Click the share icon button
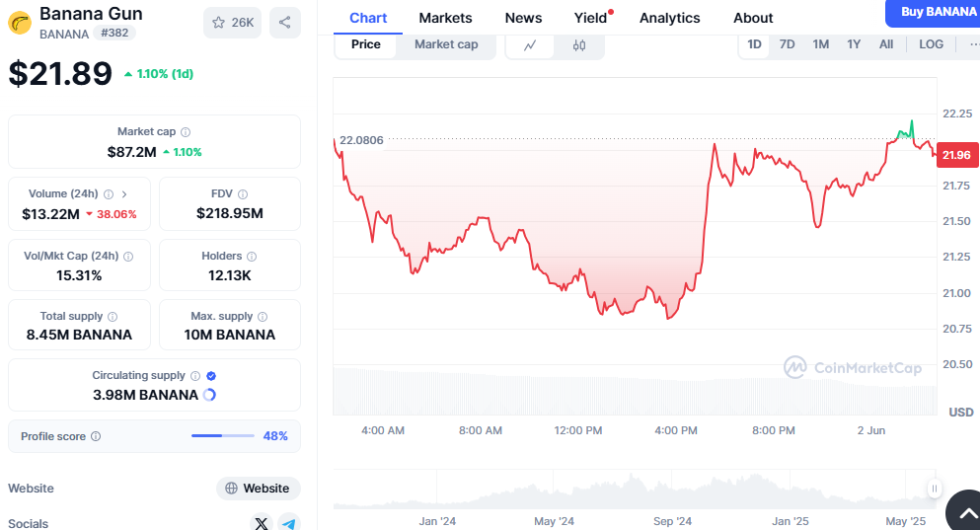Screen dimensions: 980x530 [x=284, y=23]
